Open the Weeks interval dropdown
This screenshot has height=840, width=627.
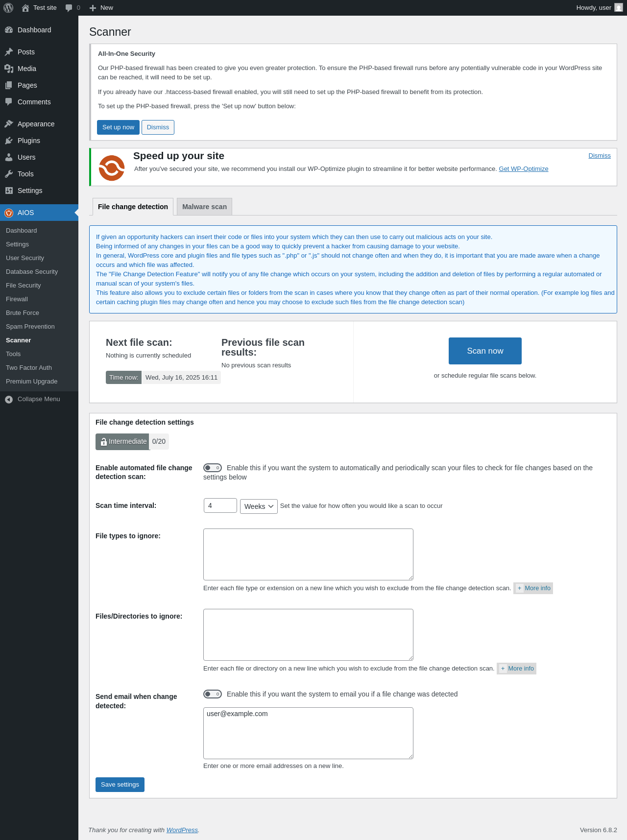259,506
